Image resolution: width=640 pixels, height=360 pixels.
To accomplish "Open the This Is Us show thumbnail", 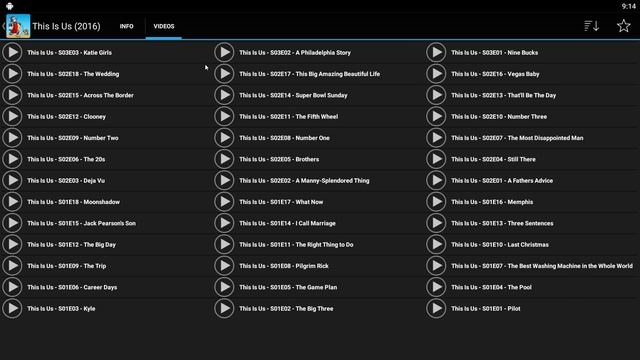I will point(18,26).
